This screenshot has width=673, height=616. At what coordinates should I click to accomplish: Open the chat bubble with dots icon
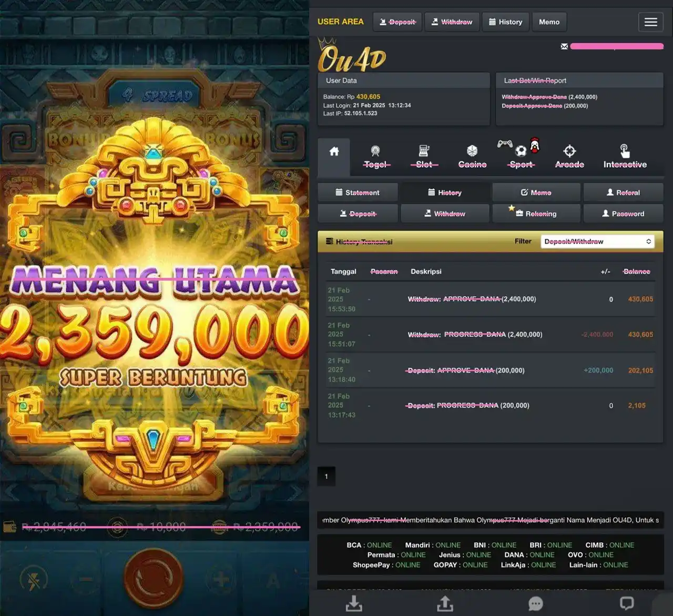click(536, 603)
